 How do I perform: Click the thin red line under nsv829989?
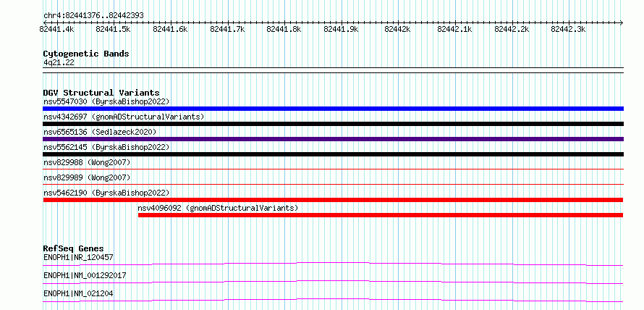coord(333,184)
